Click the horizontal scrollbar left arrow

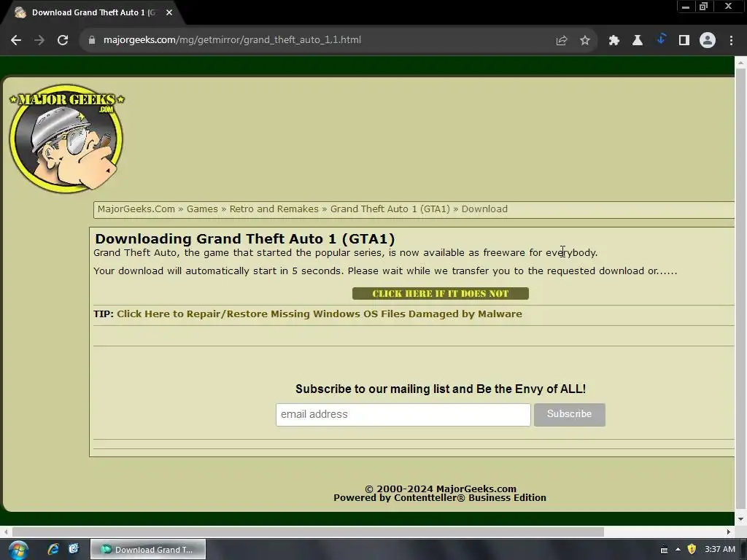point(6,532)
